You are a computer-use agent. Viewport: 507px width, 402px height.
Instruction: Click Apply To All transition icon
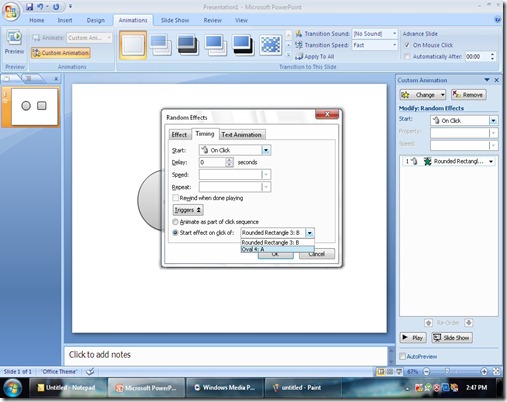299,56
